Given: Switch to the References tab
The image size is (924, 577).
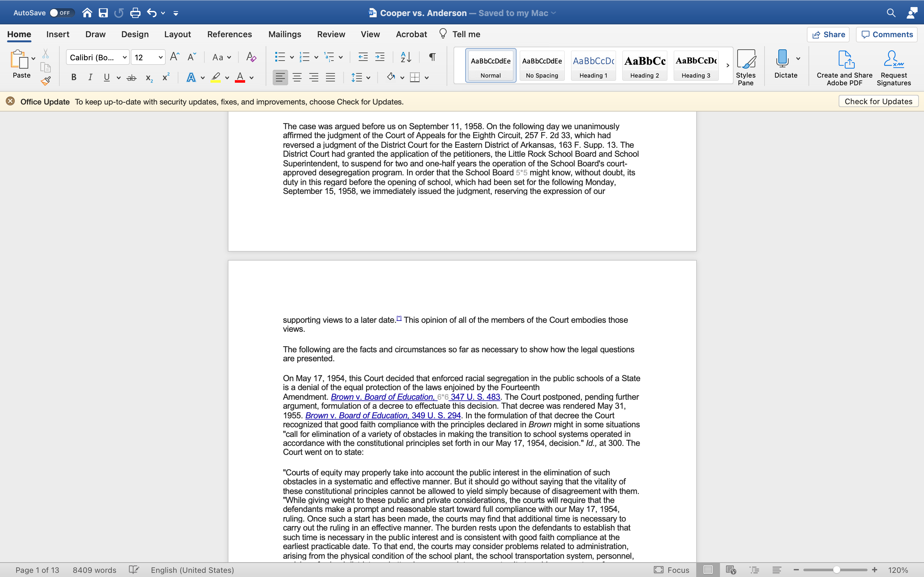Looking at the screenshot, I should click(x=229, y=34).
